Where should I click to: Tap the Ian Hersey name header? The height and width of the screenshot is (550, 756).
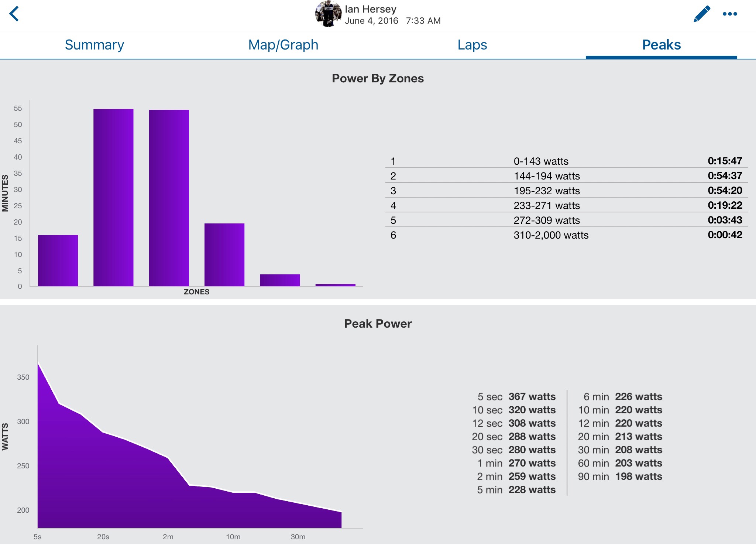371,9
